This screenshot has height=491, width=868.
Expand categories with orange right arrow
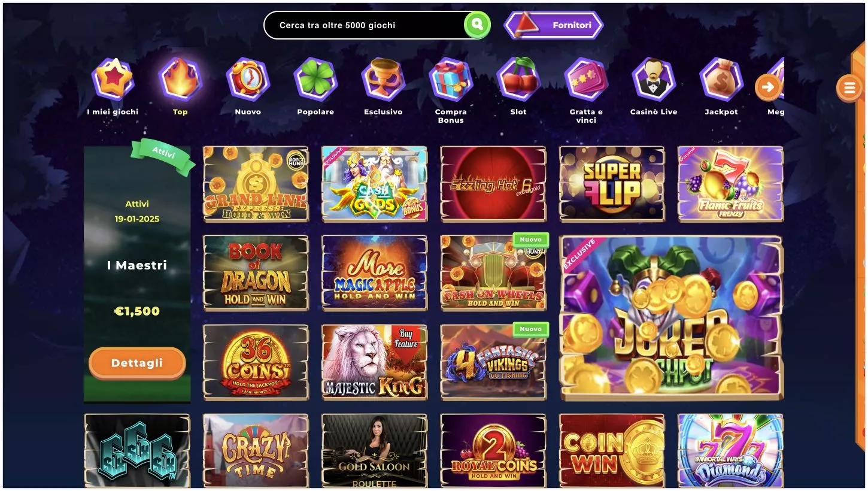[768, 87]
